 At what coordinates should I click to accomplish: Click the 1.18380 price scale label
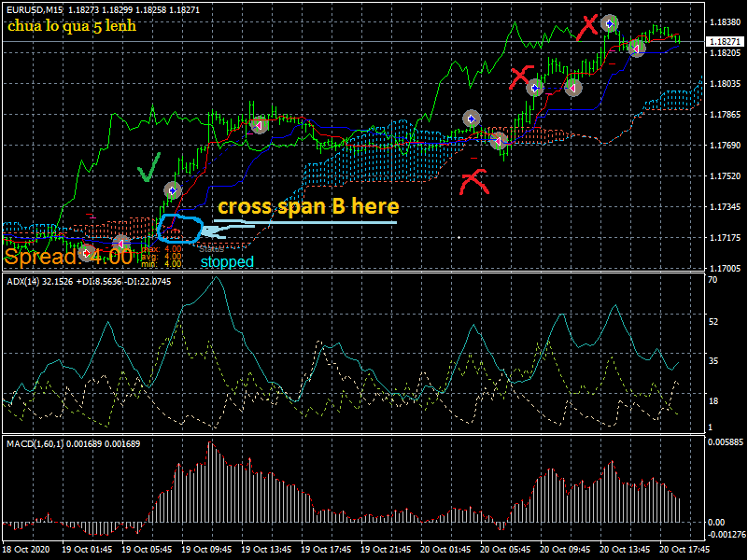tap(725, 21)
